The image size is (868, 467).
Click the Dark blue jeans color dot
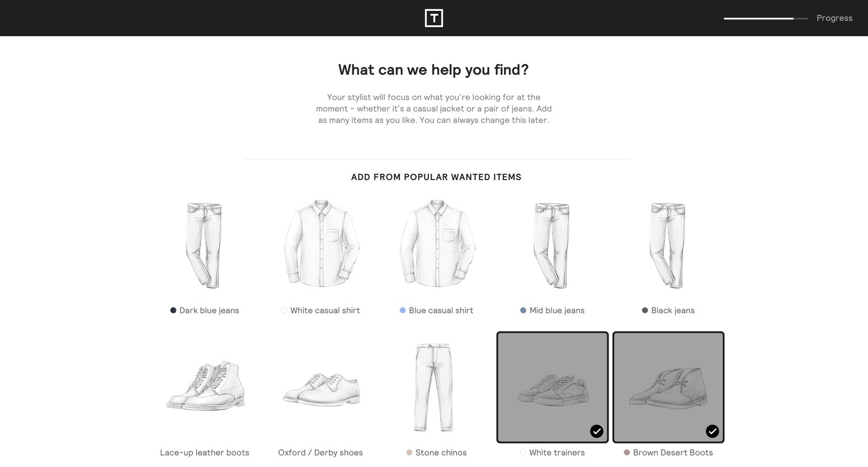[x=173, y=310]
